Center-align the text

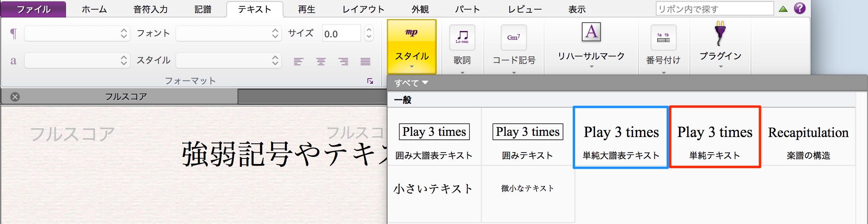tap(321, 61)
